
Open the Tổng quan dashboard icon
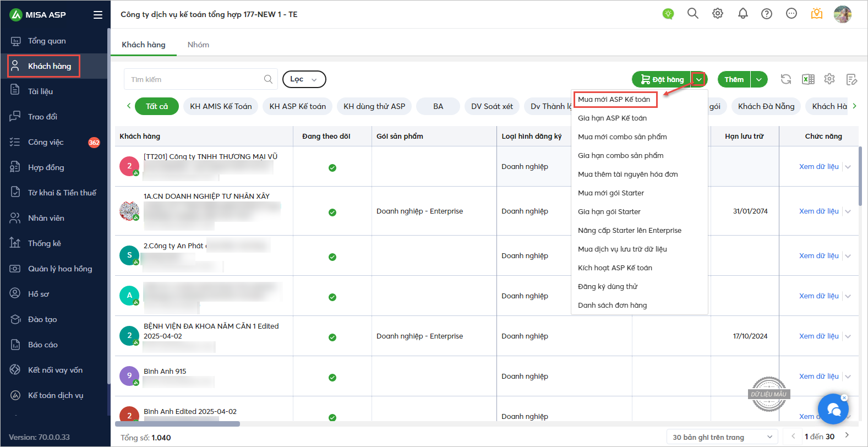point(15,41)
